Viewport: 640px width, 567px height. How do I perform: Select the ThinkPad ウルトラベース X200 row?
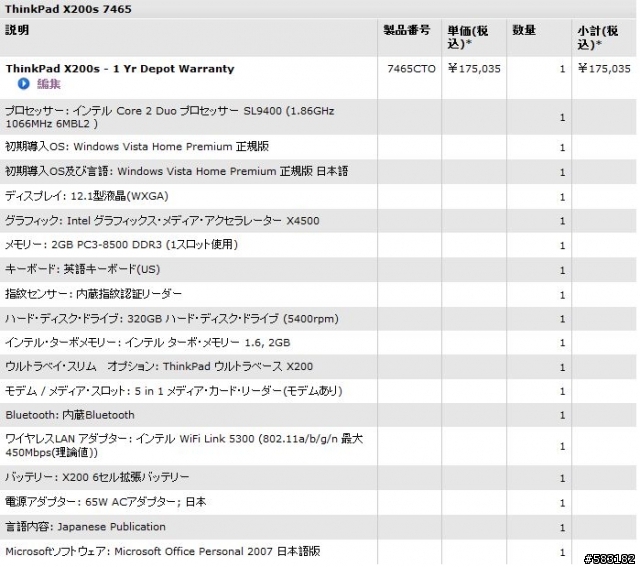pyautogui.click(x=318, y=367)
